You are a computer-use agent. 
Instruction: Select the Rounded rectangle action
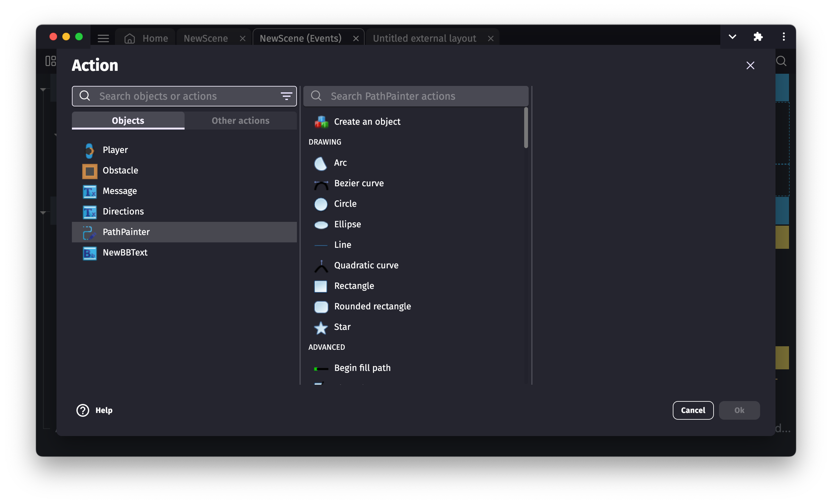(x=372, y=306)
